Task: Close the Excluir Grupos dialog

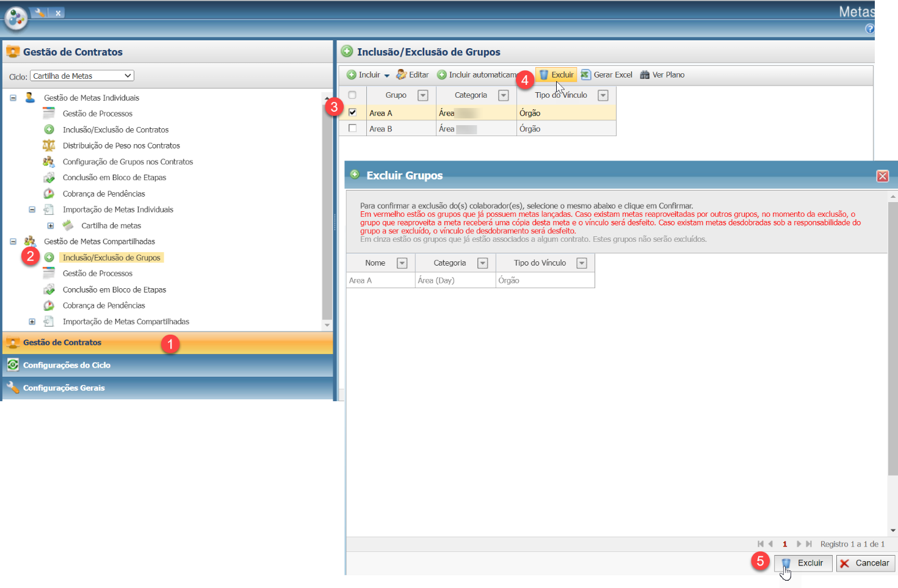Action: [883, 176]
